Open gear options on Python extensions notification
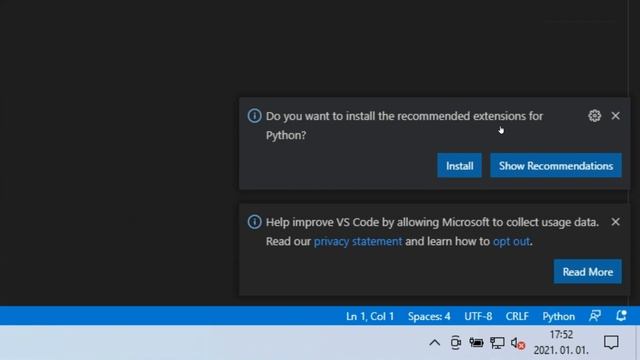 coord(594,116)
